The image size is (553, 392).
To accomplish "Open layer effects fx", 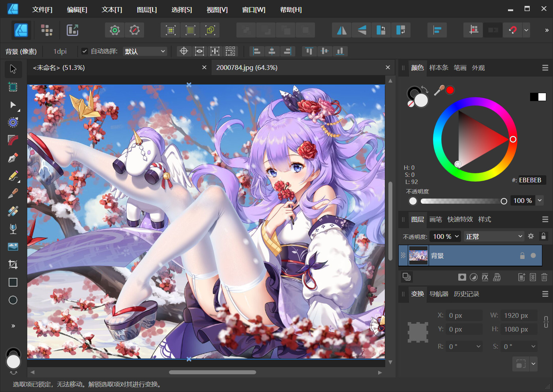I will coord(485,277).
